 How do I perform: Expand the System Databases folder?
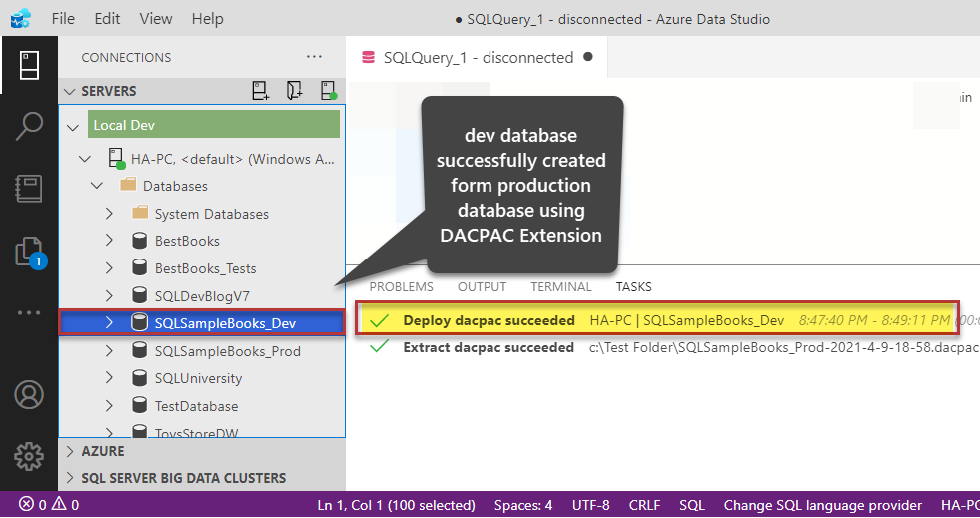109,213
